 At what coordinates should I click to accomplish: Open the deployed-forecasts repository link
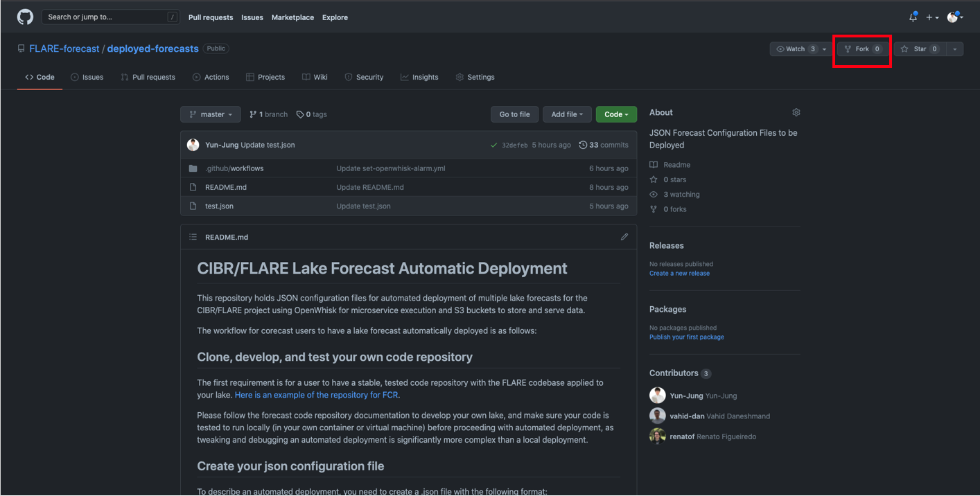pos(152,48)
